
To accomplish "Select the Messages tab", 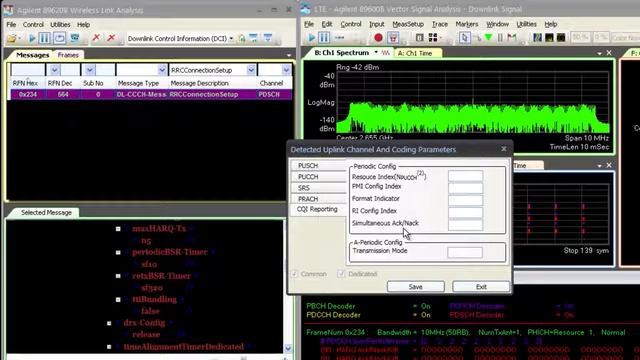I will (33, 55).
